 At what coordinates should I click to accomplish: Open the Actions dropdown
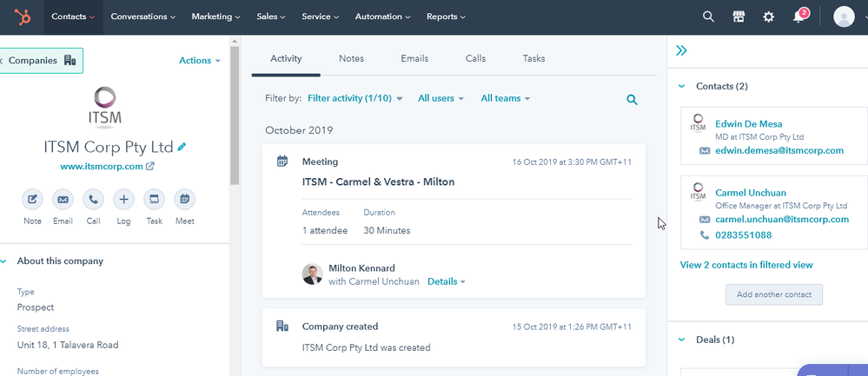(200, 61)
